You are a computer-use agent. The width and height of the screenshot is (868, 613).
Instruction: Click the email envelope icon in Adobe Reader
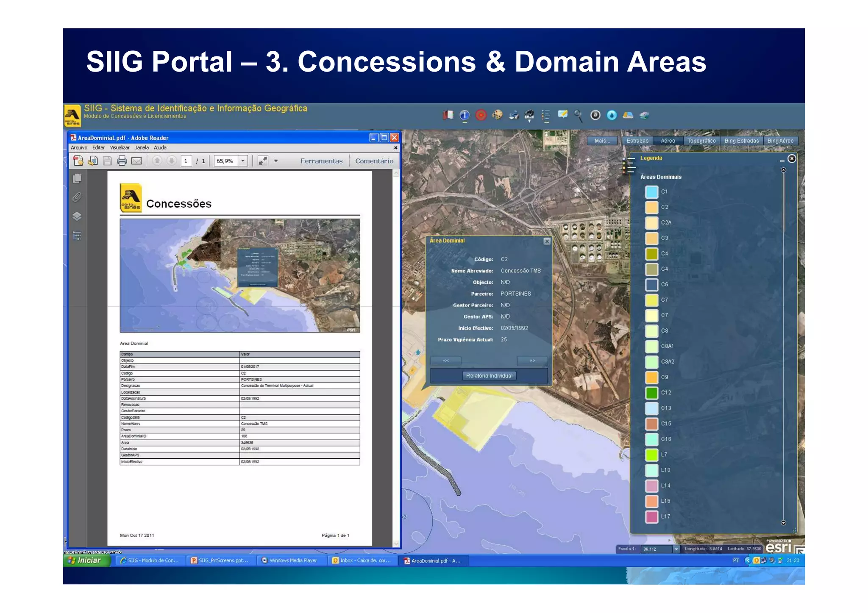pos(136,161)
